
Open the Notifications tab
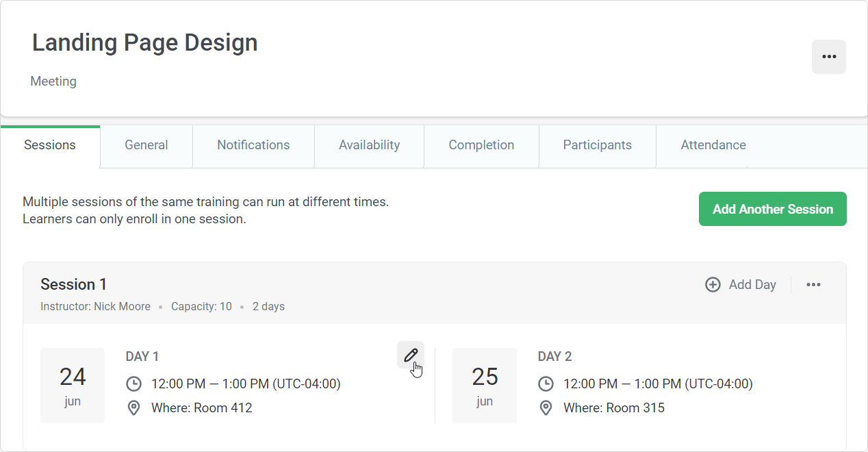click(x=253, y=145)
